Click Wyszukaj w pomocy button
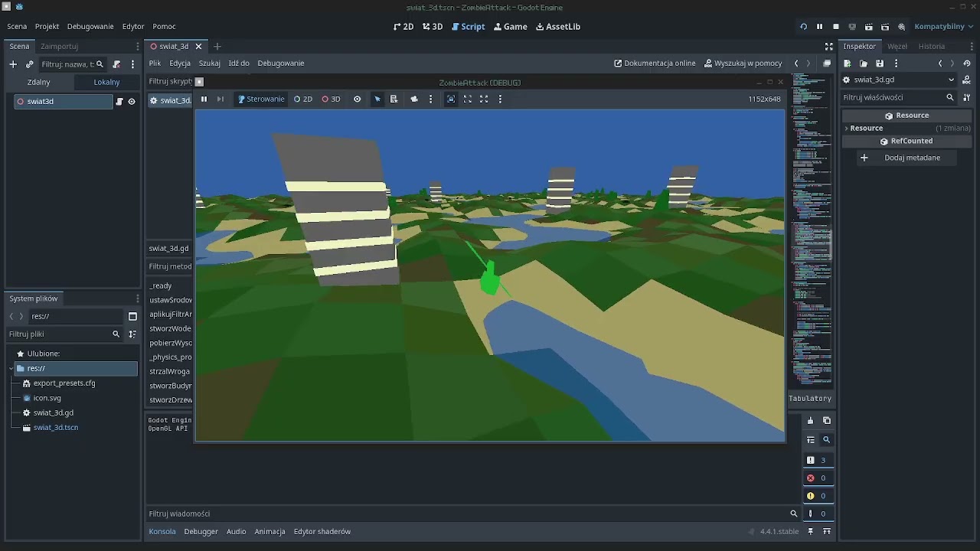Screen dimensions: 980x551 coord(743,64)
